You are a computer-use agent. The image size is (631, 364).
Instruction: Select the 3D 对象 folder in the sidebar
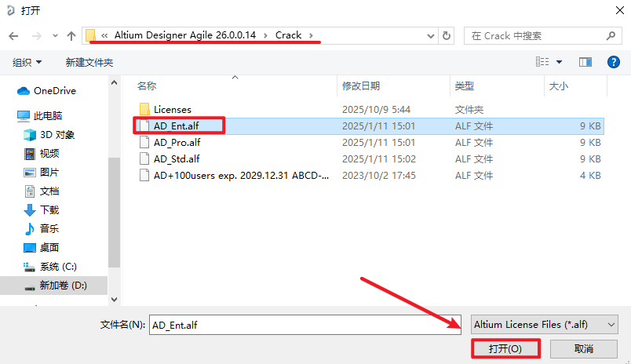click(57, 135)
